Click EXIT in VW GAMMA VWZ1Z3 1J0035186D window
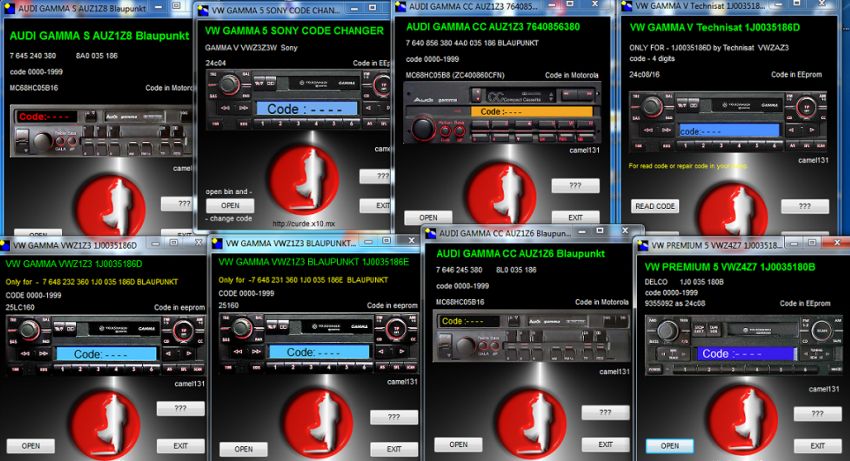Image resolution: width=850 pixels, height=461 pixels. point(181,446)
